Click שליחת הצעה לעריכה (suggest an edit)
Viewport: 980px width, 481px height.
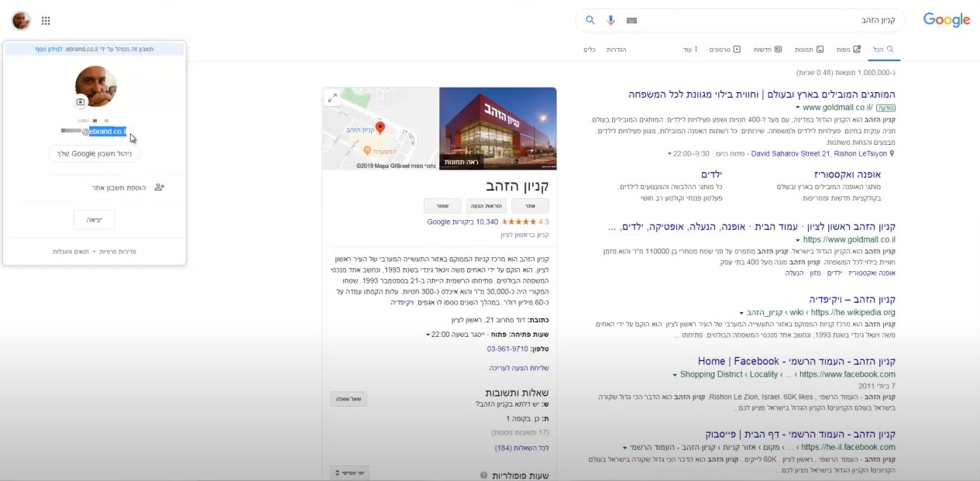coord(519,368)
